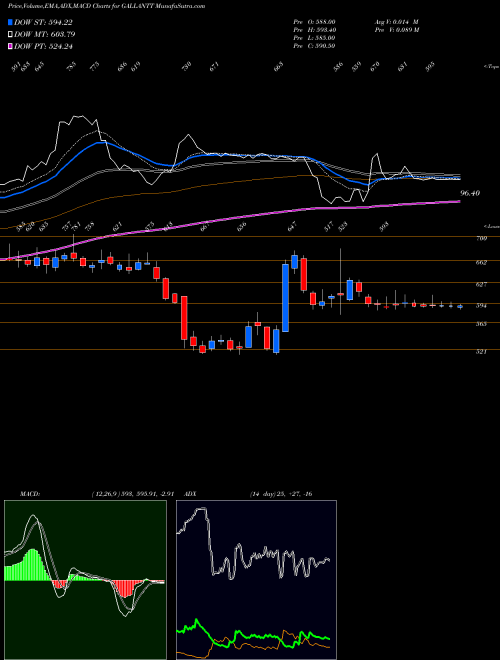
Task: Click the magenta DOW PT legend swatch
Action: [10, 46]
